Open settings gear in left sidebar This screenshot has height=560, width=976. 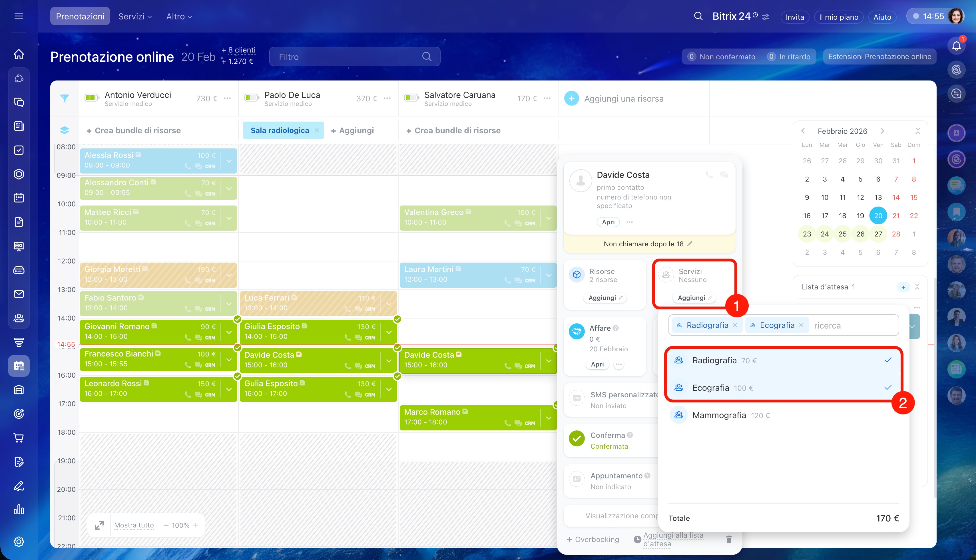(x=19, y=541)
